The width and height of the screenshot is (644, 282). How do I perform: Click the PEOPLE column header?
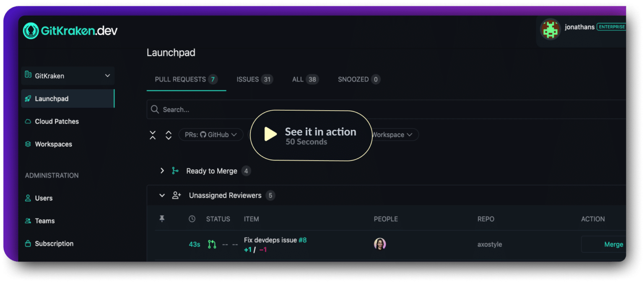coord(386,219)
